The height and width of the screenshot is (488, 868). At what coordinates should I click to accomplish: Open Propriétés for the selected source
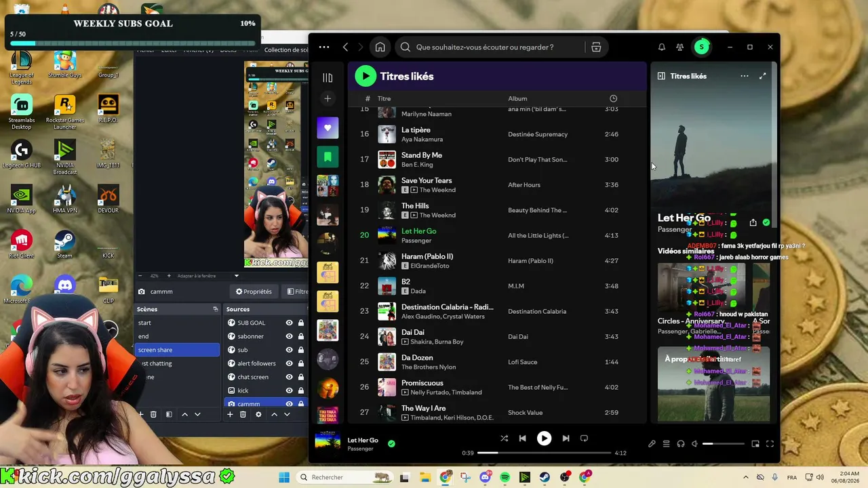(254, 291)
